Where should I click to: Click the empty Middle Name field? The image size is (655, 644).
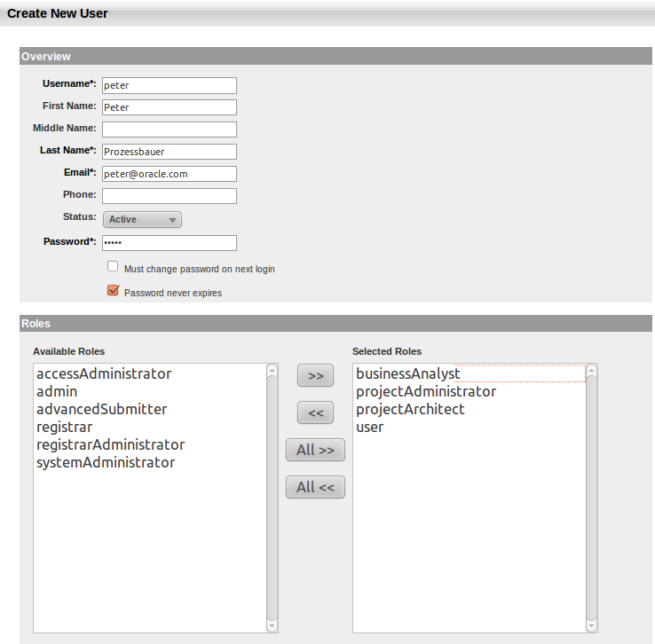(x=170, y=130)
